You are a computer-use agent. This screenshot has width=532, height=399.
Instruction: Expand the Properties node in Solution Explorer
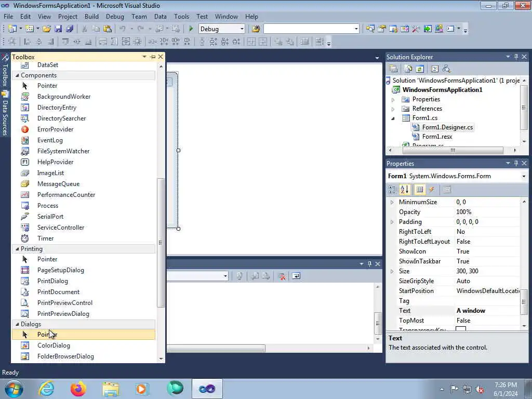point(393,100)
